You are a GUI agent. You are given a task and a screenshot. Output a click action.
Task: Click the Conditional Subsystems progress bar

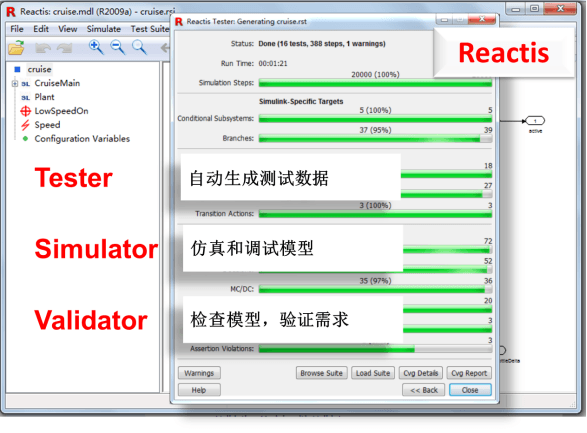[375, 119]
